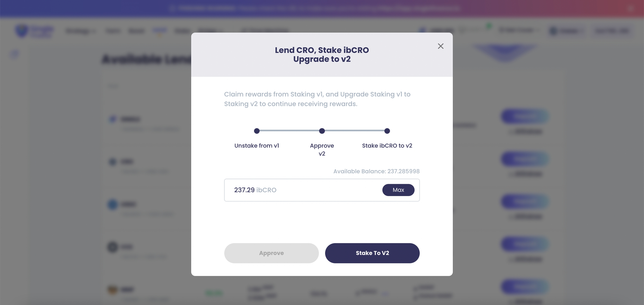Dismiss the top announcement banner
Image resolution: width=644 pixels, height=305 pixels.
pyautogui.click(x=630, y=9)
